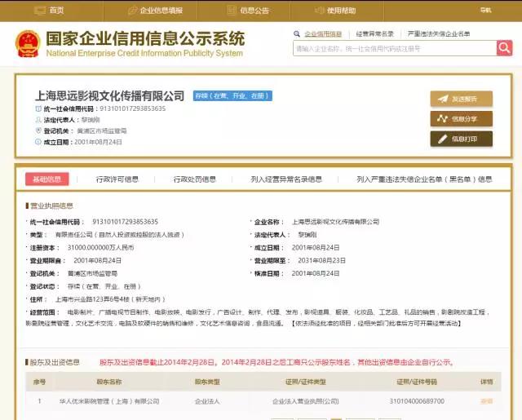Click the info icon beside 成立日期

(38, 142)
